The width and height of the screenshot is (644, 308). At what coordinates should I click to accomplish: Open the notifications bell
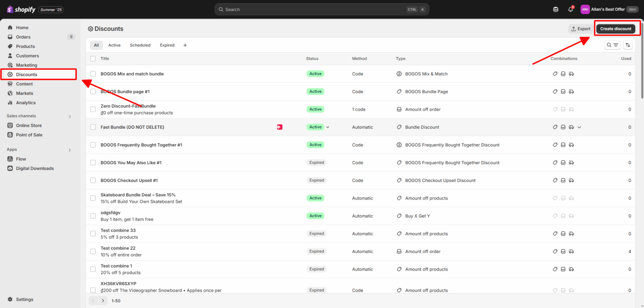[571, 9]
